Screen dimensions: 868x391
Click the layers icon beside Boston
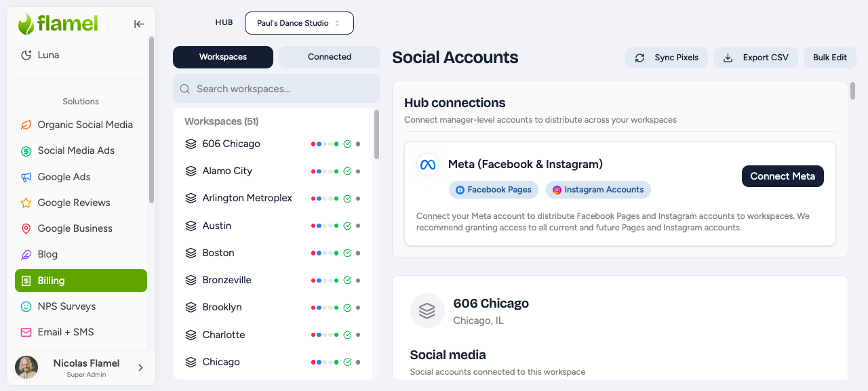(x=191, y=253)
